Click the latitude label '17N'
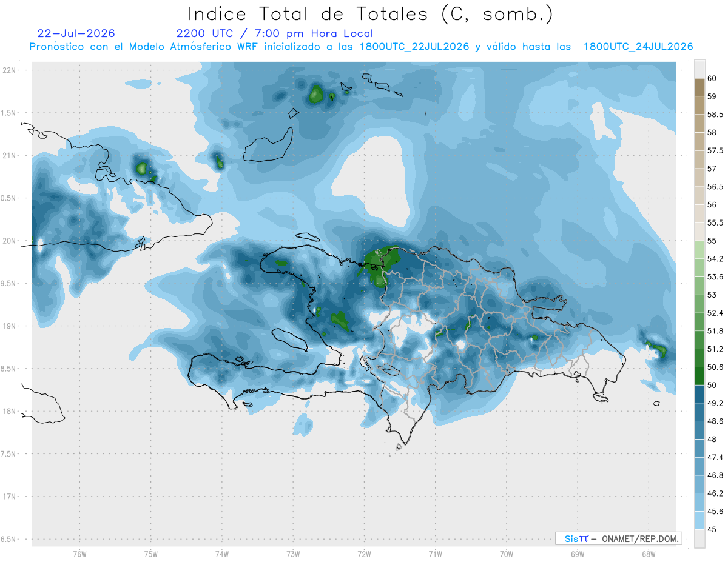This screenshot has width=728, height=562. click(x=10, y=497)
